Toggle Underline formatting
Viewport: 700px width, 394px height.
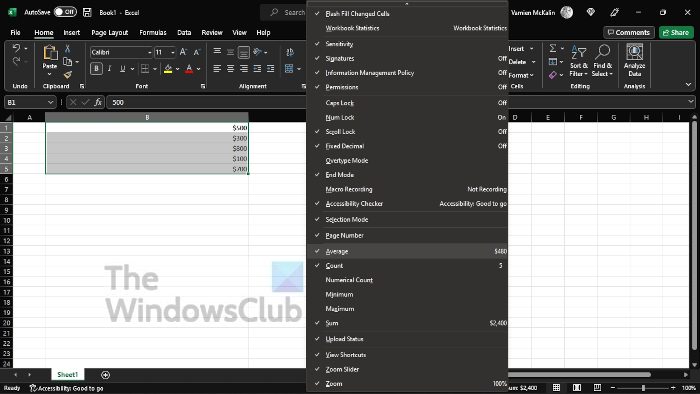[122, 69]
